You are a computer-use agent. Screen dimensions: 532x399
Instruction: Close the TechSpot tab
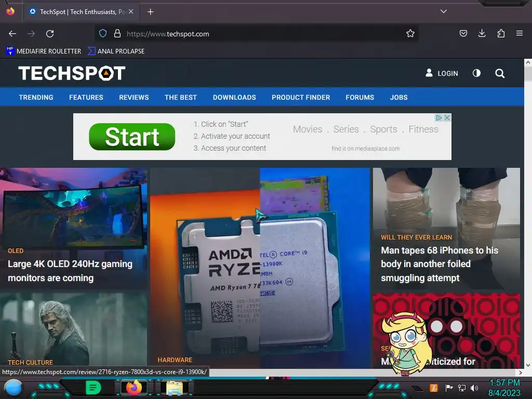131,11
